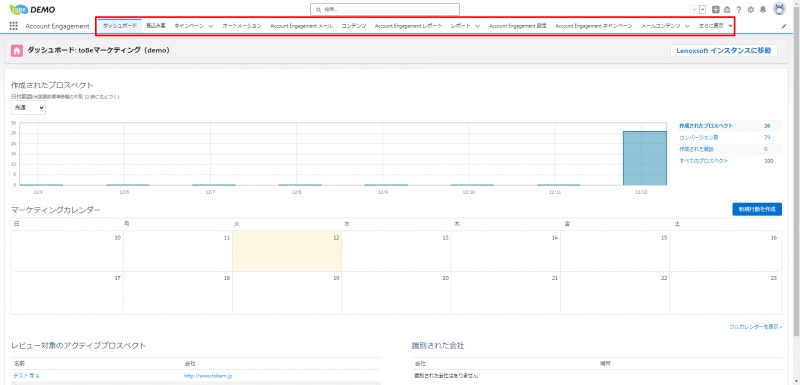The image size is (800, 385).
Task: Click the search input field
Action: point(385,9)
